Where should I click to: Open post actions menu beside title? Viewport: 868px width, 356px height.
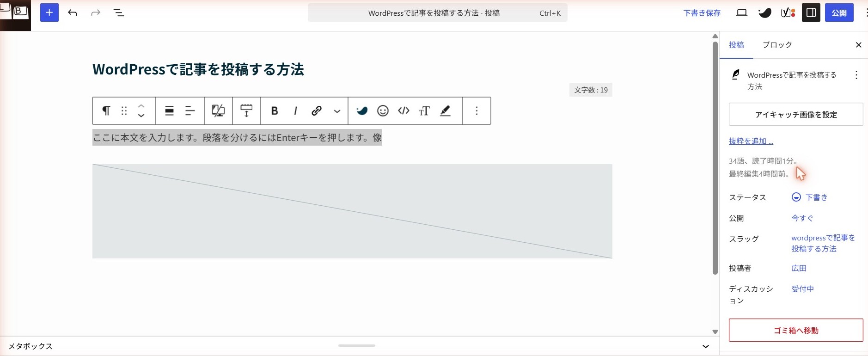coord(856,75)
